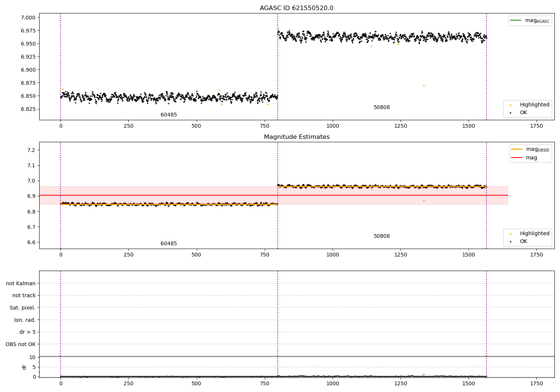Click the '7.000' tick on the top y-axis
Screen dimensions: 560x392
[x=28, y=18]
